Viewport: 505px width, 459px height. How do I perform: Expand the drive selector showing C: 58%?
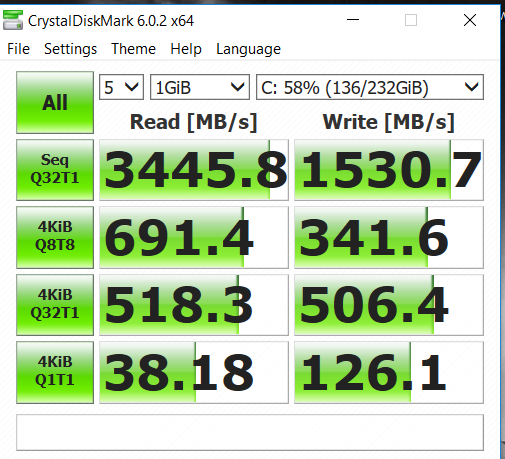pos(370,87)
